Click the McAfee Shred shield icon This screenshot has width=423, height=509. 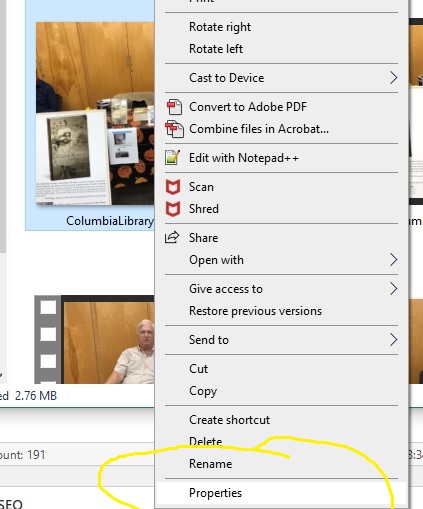[x=173, y=209]
